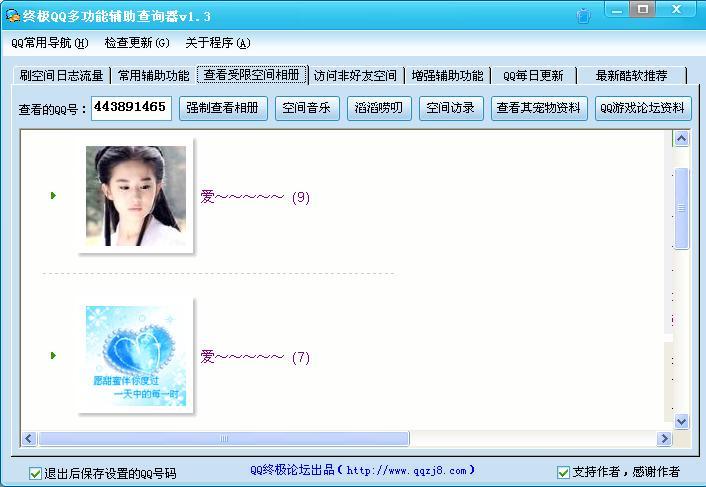
Task: Click the 滔滔唠叨 button
Action: tap(379, 108)
